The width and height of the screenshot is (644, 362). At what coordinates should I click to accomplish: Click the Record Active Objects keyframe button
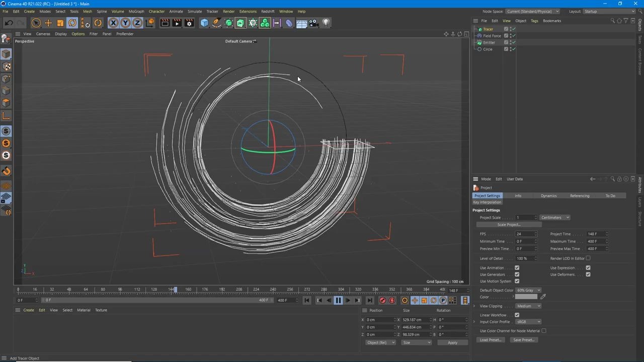[x=382, y=301]
